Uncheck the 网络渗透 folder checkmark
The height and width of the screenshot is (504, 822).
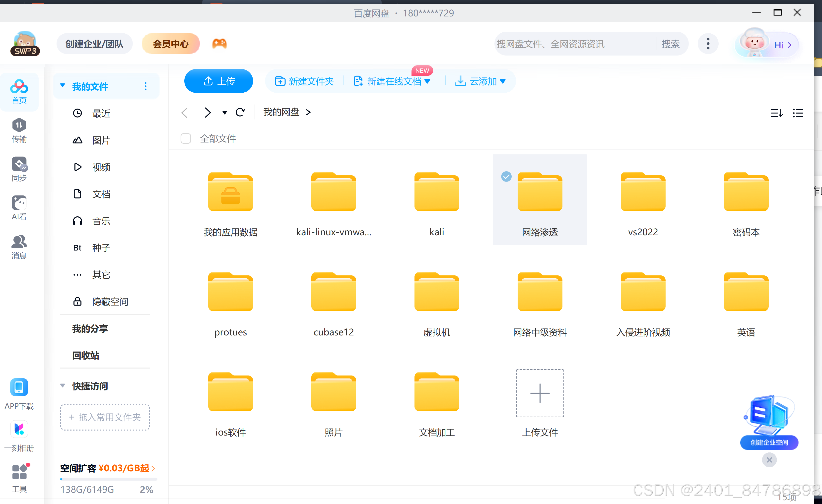coord(506,177)
